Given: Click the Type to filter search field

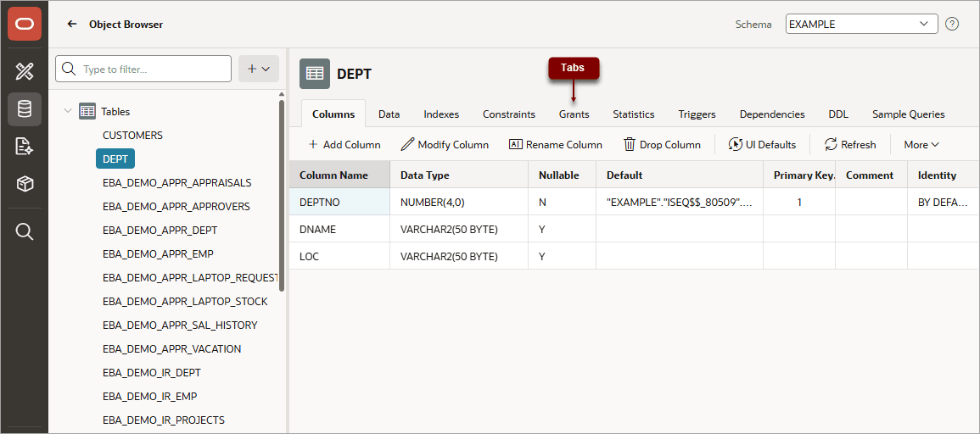Looking at the screenshot, I should pyautogui.click(x=143, y=69).
